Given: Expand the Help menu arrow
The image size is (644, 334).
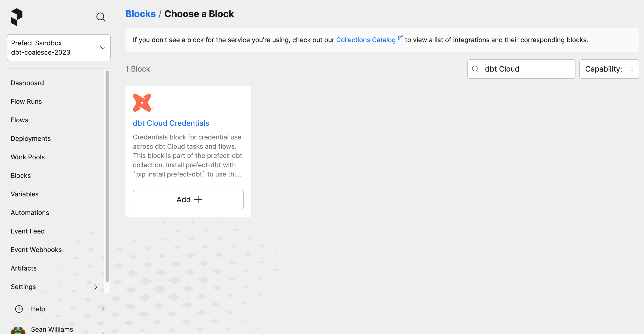Looking at the screenshot, I should pos(103,309).
